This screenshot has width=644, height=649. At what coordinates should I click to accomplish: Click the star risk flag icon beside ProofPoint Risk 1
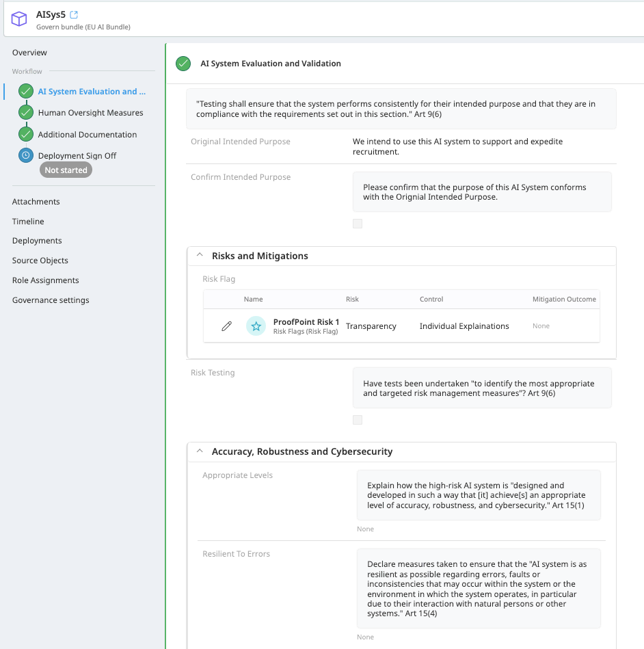[256, 326]
